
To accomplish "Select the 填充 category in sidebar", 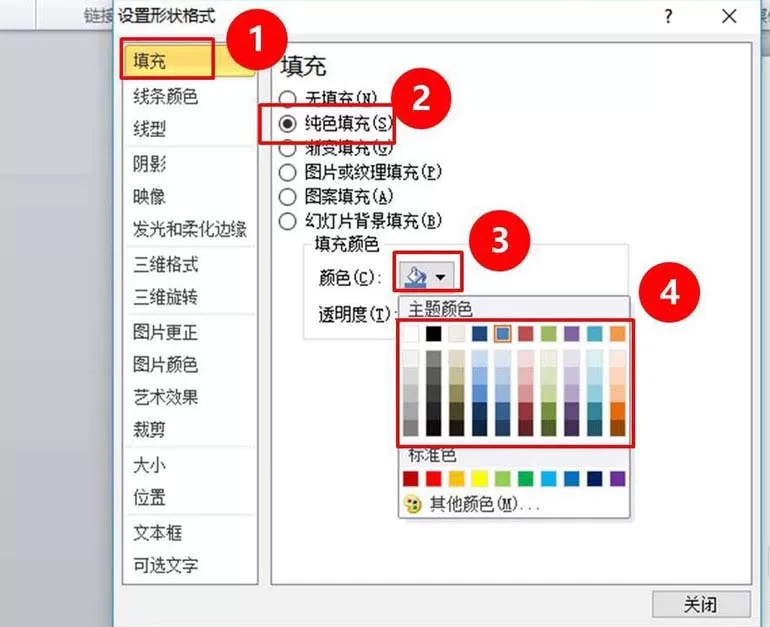I will (189, 60).
